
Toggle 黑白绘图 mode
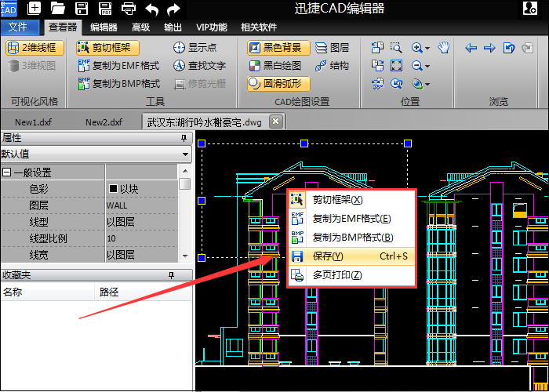(x=274, y=66)
